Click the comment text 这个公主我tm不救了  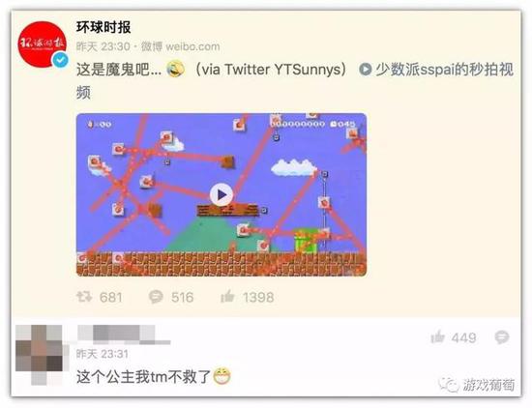144,377
